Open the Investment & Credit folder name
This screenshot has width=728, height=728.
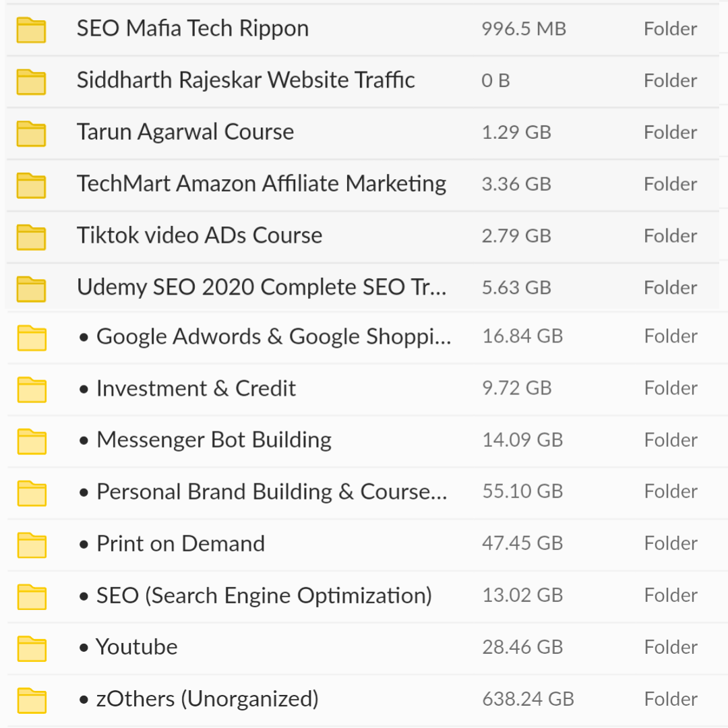[x=195, y=388]
